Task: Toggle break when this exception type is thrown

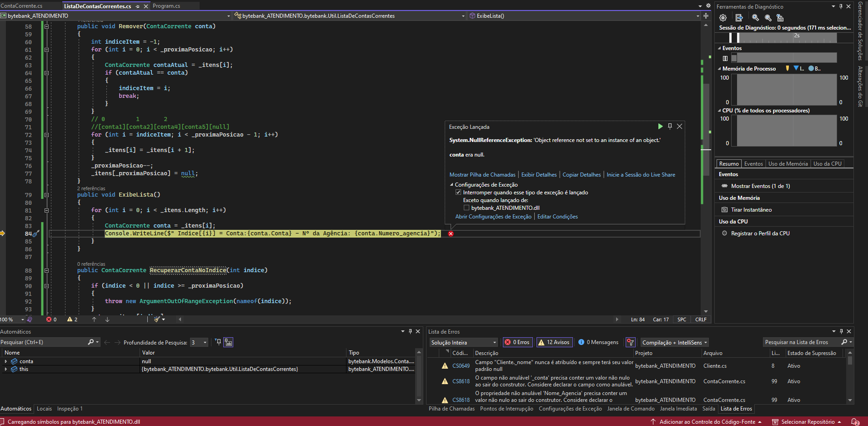Action: click(458, 192)
